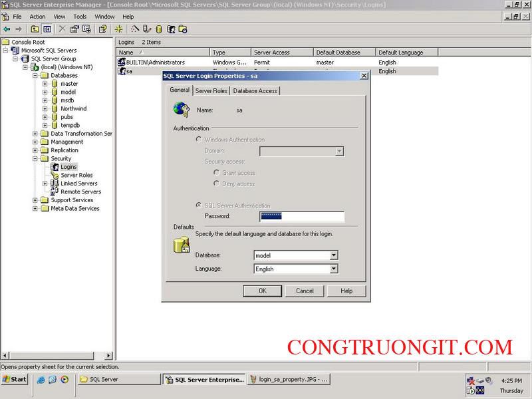Viewport: 532px width, 399px height.
Task: Select the Windows Authentication radio button
Action: 199,140
